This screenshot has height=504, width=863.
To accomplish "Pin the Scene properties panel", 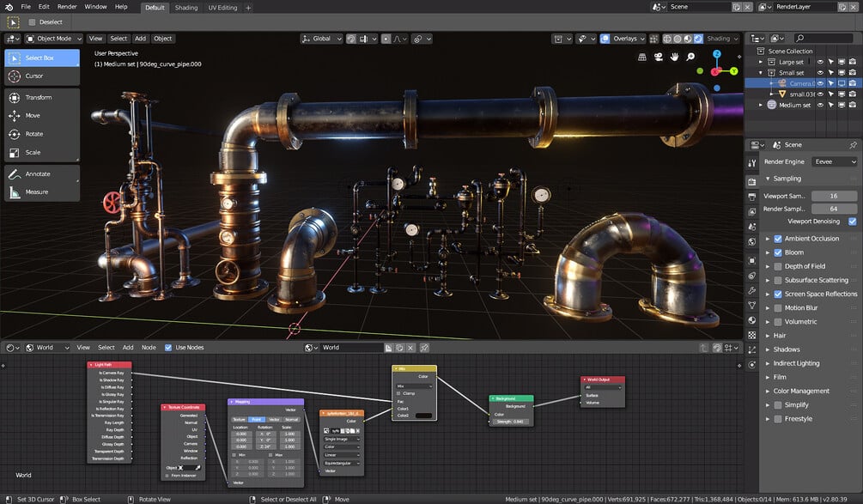I will (x=853, y=145).
